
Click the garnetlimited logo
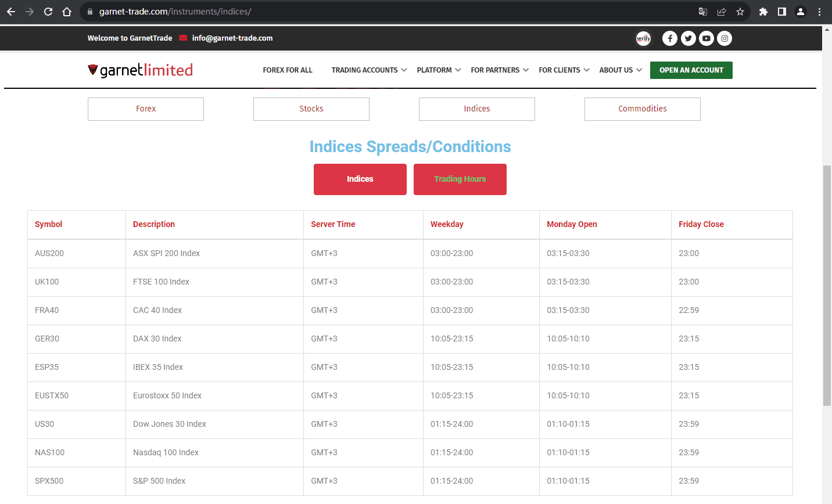[x=140, y=70]
